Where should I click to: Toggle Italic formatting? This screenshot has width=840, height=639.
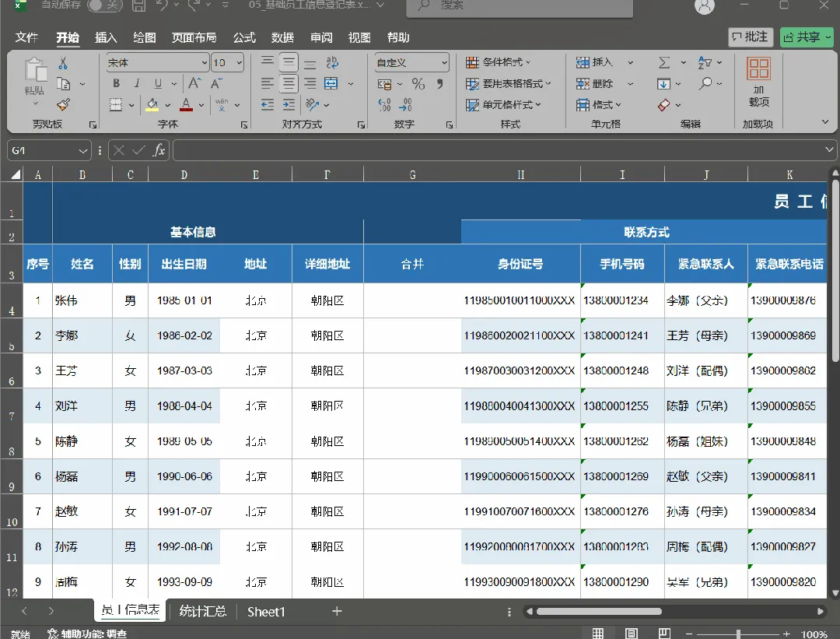pyautogui.click(x=137, y=83)
